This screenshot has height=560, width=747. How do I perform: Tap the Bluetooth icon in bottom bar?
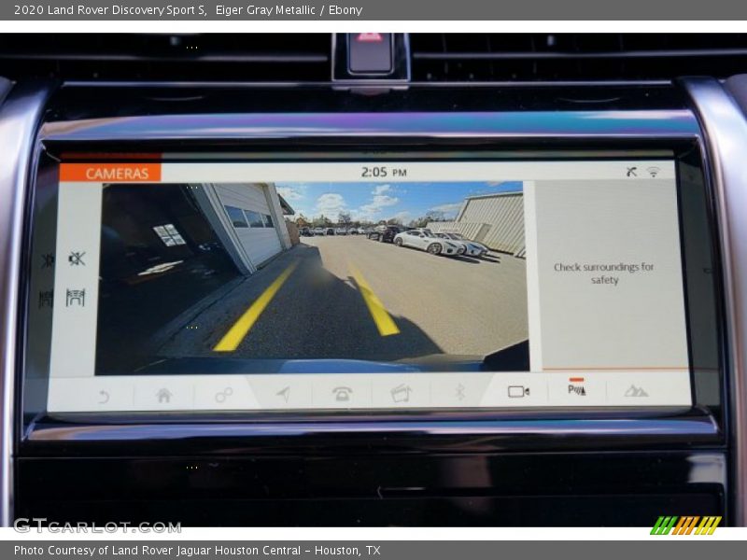459,392
